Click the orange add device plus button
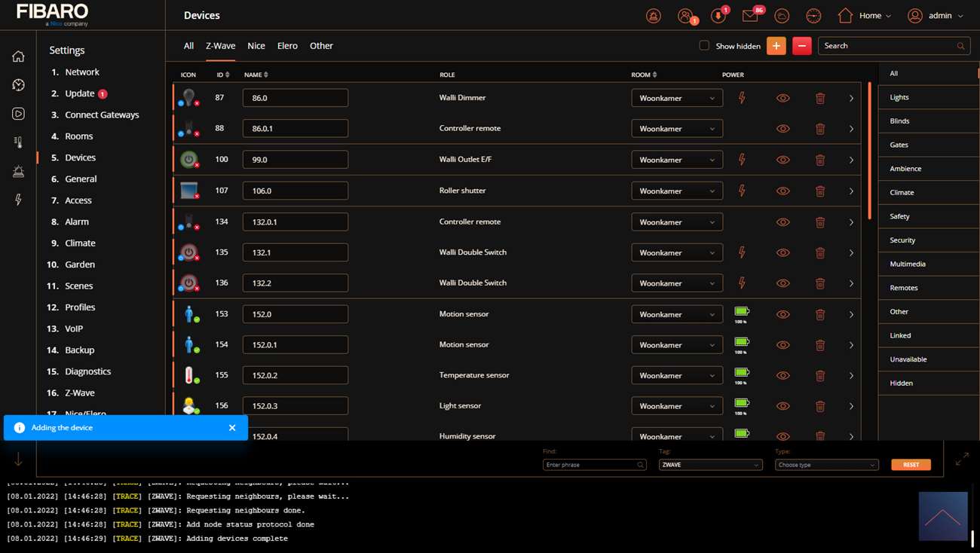Viewport: 980px width, 553px height. pos(776,46)
